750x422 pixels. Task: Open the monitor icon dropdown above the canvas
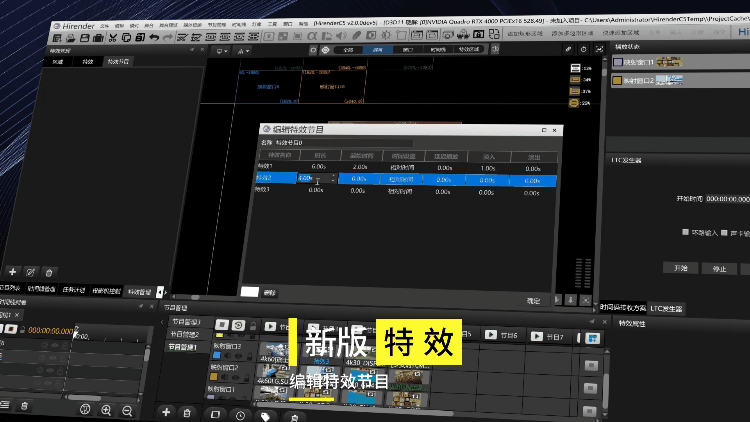coord(221,51)
